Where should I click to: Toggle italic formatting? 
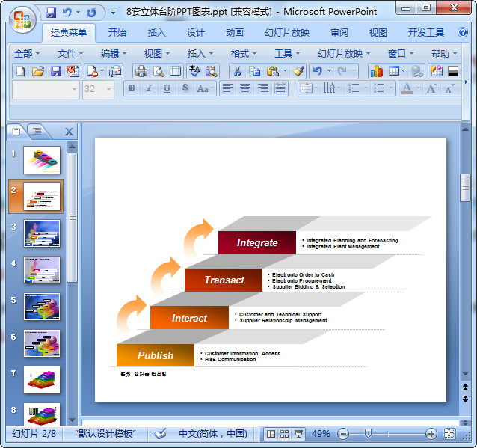[149, 88]
